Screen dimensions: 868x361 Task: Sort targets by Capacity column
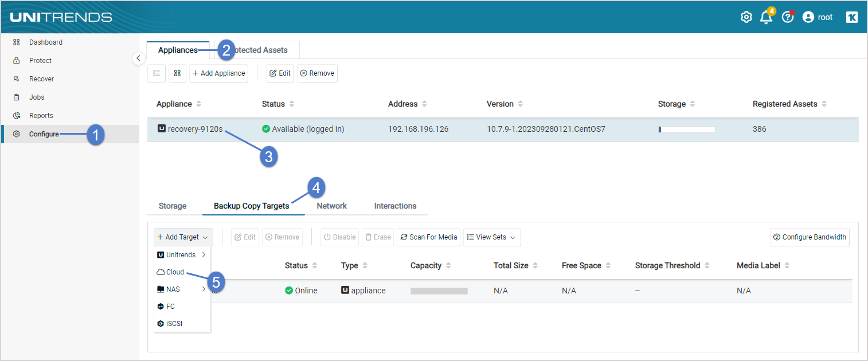[x=448, y=266]
